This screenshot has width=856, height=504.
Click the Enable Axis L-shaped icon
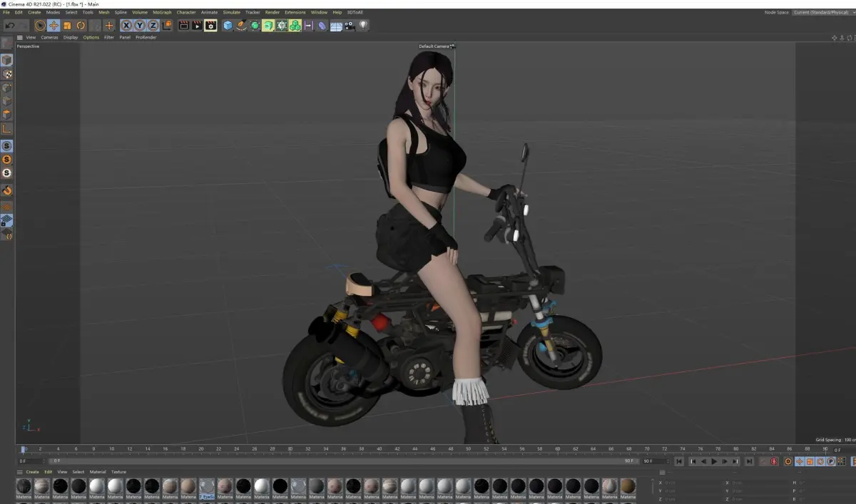click(6, 128)
